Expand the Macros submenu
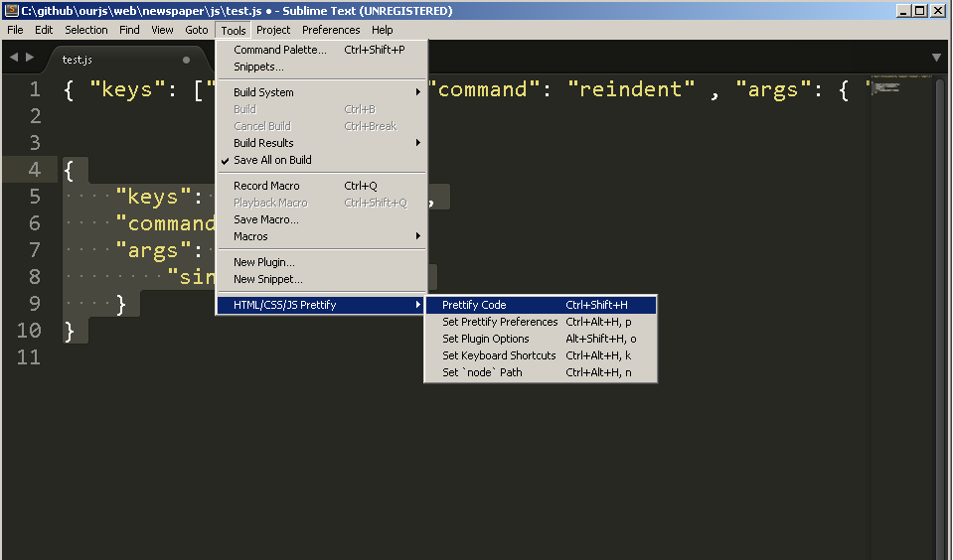Viewport: 953px width, 560px height. pos(322,236)
